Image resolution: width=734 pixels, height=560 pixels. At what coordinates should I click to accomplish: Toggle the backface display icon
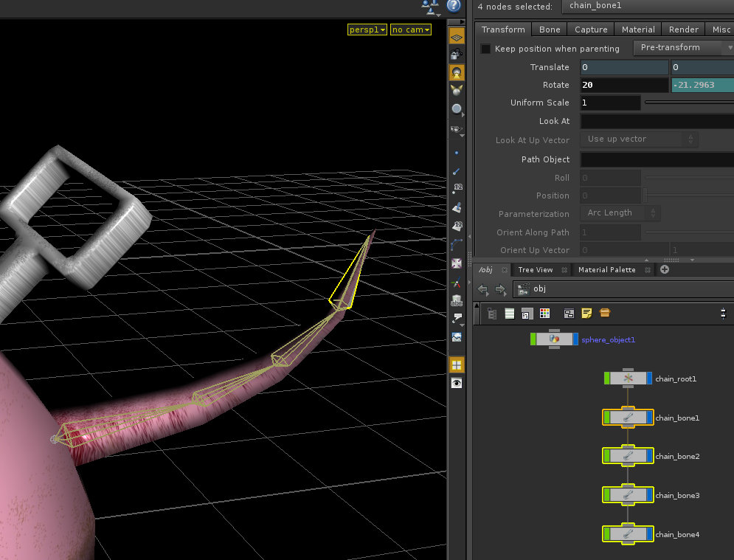pyautogui.click(x=457, y=263)
